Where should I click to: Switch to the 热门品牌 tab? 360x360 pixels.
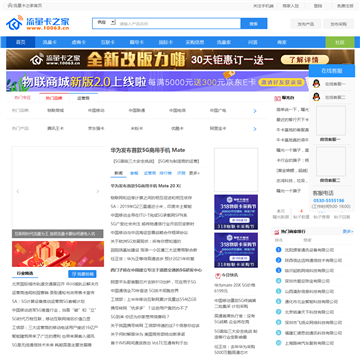[54, 98]
